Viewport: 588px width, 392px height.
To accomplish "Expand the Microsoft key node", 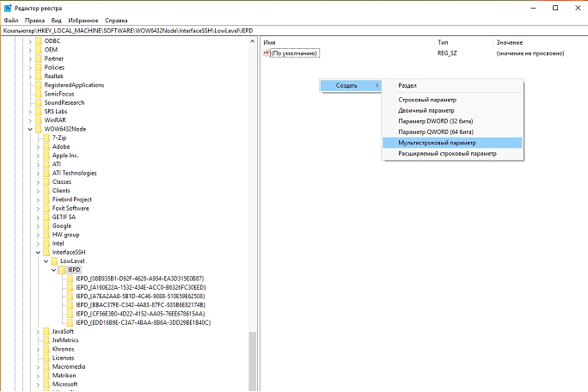I will point(37,383).
